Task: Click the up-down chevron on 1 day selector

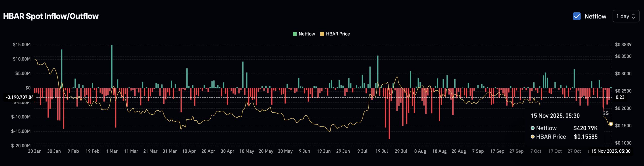Action: 633,16
